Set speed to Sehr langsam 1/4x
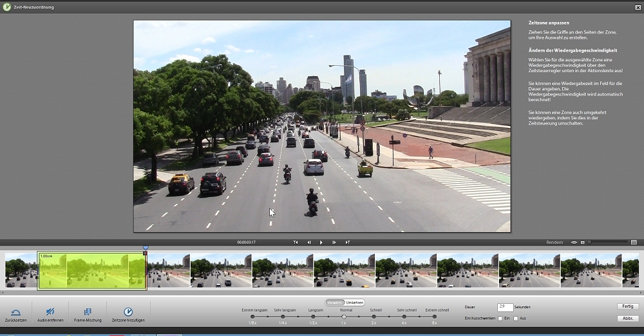Viewport: 644px width, 336px height. (x=283, y=317)
